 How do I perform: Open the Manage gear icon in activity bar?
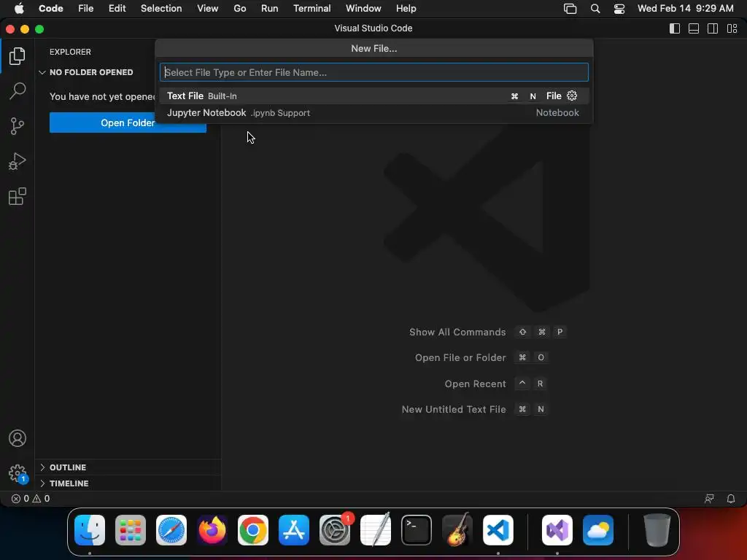(18, 474)
